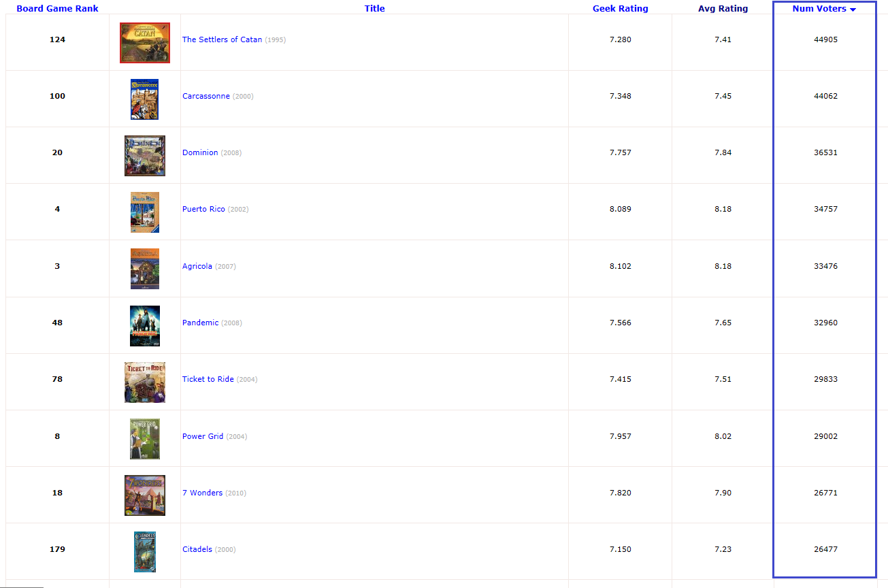Click Geek Rating 7.957 for Power Grid
Screen dimensions: 888x588
point(621,436)
